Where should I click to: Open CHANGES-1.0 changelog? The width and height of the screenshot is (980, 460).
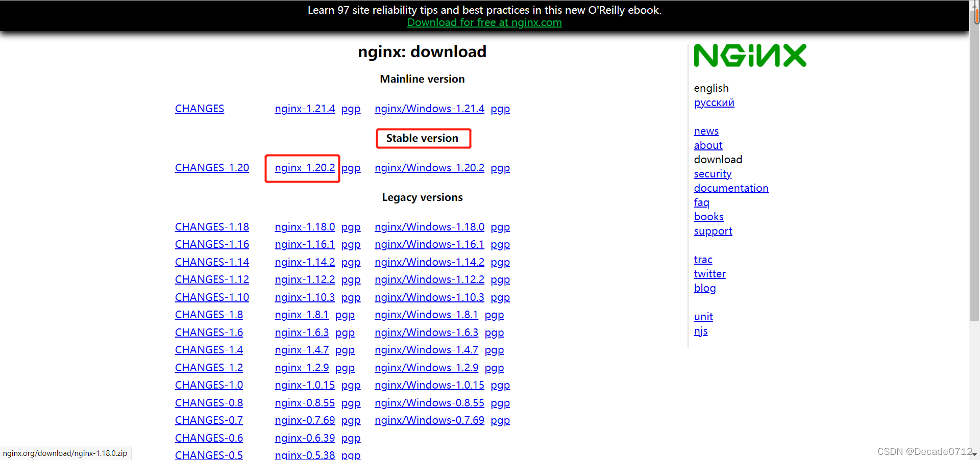pyautogui.click(x=209, y=385)
